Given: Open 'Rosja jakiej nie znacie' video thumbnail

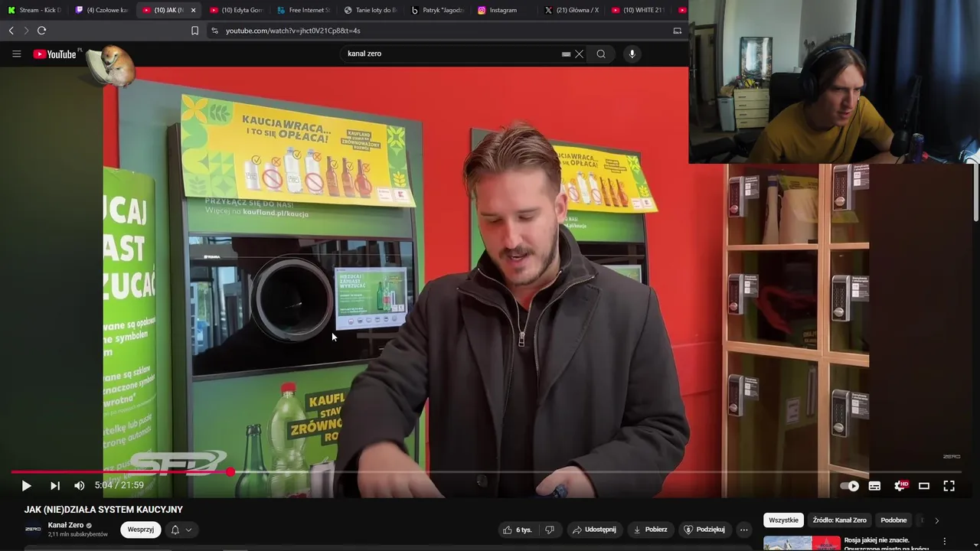Looking at the screenshot, I should pyautogui.click(x=802, y=543).
